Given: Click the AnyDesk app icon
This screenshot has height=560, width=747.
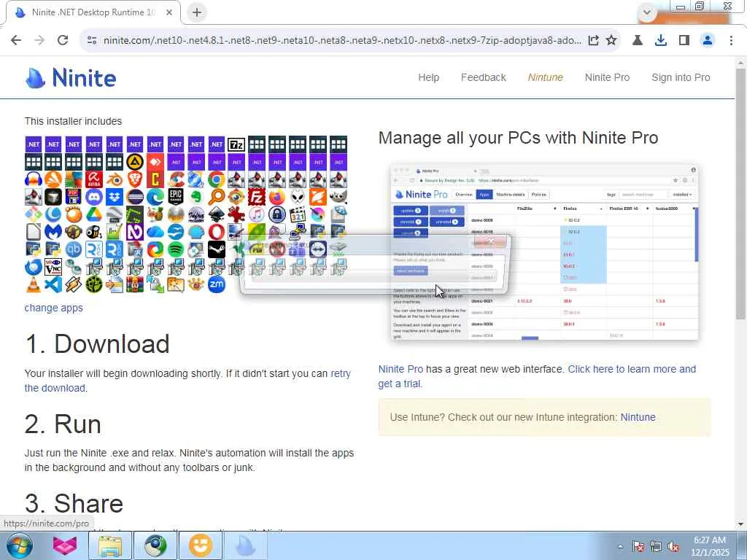Looking at the screenshot, I should pyautogui.click(x=155, y=162).
